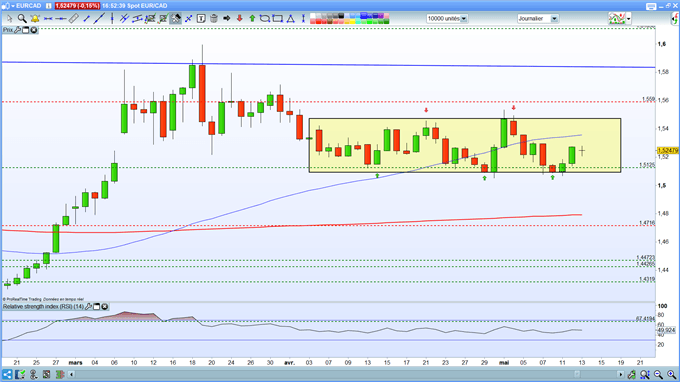Select the blue cross marker tool
Viewport: 680px width, 382px height.
[189, 18]
